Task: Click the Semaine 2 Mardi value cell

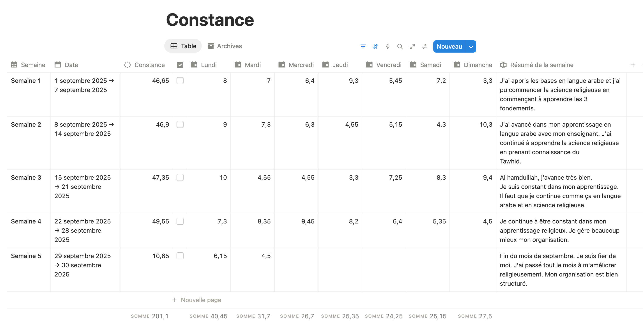Action: click(253, 125)
